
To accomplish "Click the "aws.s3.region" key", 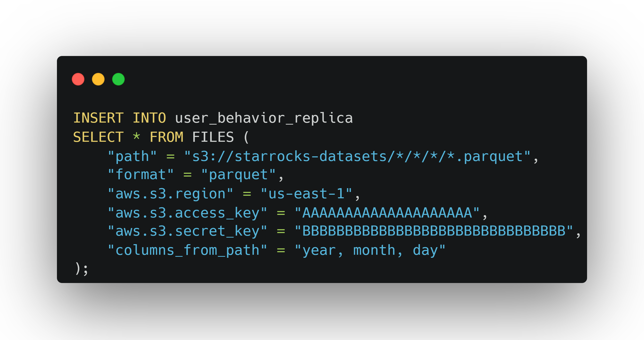I will click(x=170, y=194).
